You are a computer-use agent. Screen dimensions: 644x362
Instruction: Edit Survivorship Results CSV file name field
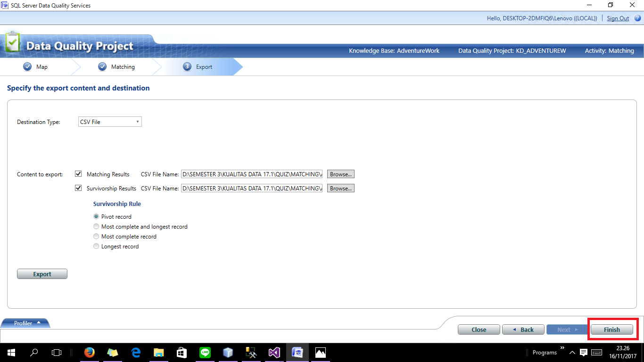pyautogui.click(x=252, y=188)
